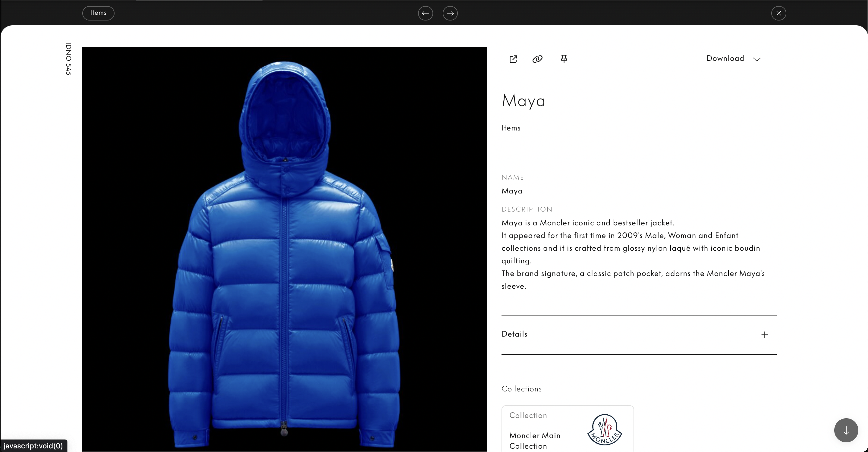This screenshot has width=868, height=452.
Task: Click the Maya title heading
Action: 523,101
